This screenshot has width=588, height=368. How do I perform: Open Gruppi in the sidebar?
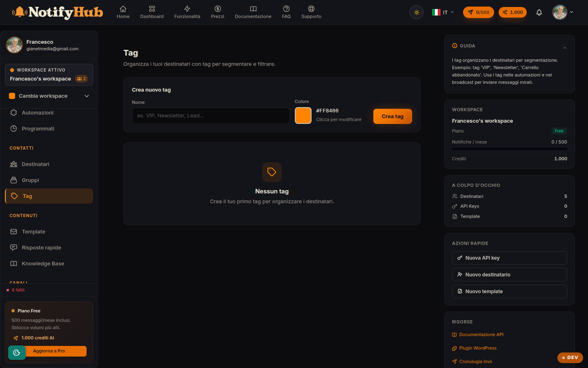click(49, 180)
